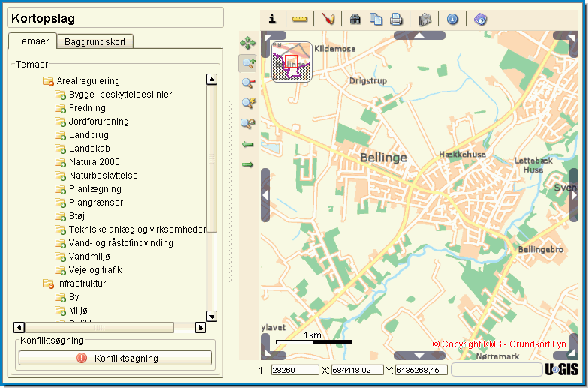588x388 pixels.
Task: Click the X coordinate field
Action: tap(357, 371)
